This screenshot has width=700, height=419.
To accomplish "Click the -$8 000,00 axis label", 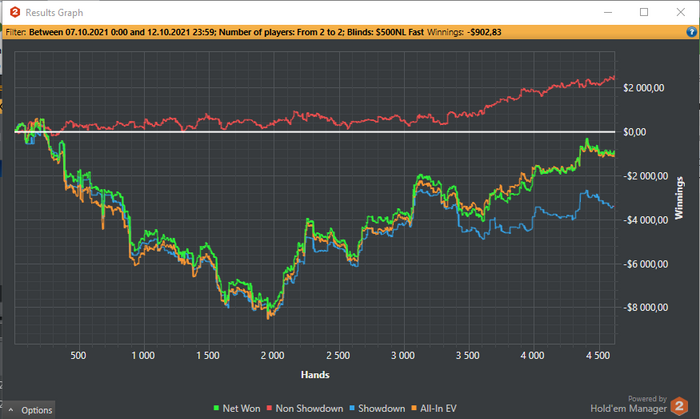I will coord(646,307).
